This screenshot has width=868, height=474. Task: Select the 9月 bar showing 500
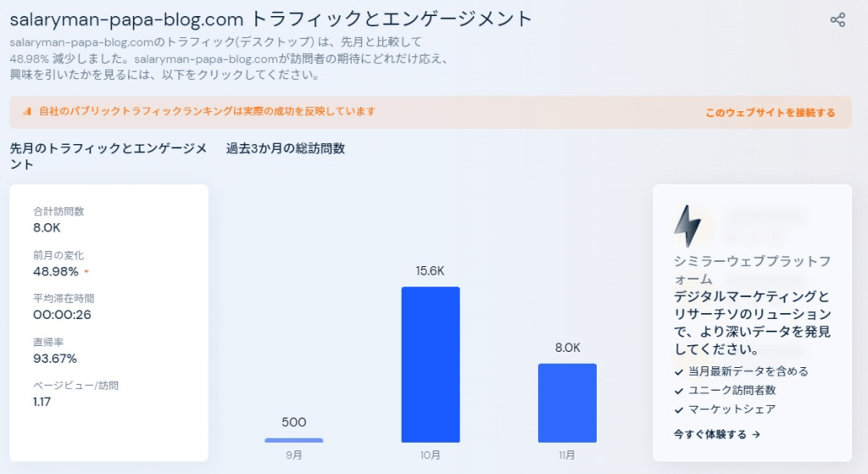(x=294, y=440)
